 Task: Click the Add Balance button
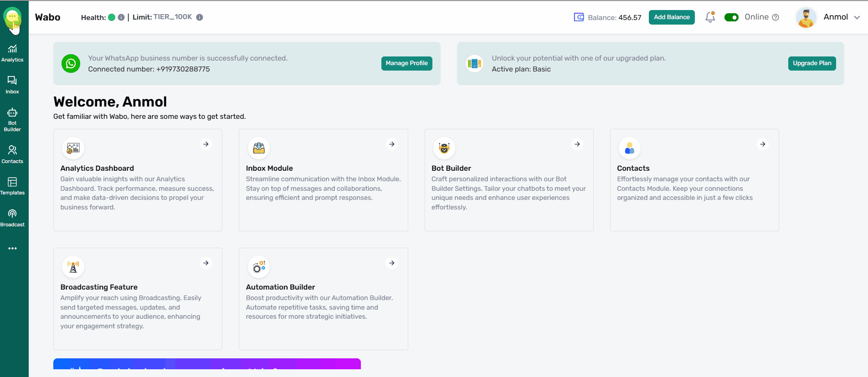(x=672, y=17)
